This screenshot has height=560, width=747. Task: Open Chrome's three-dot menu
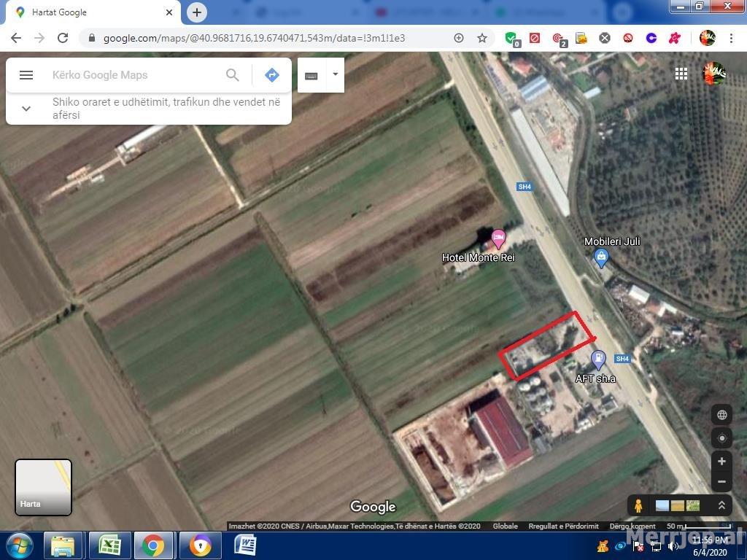coord(732,38)
